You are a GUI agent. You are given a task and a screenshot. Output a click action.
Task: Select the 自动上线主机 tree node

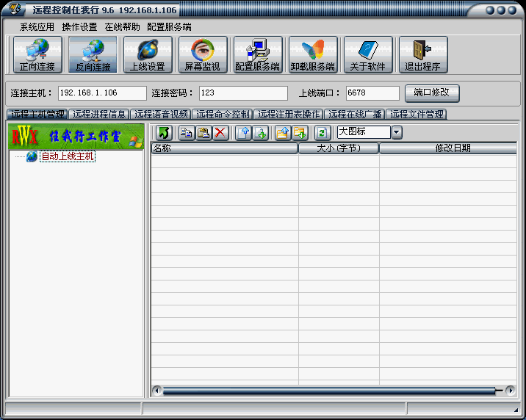67,156
